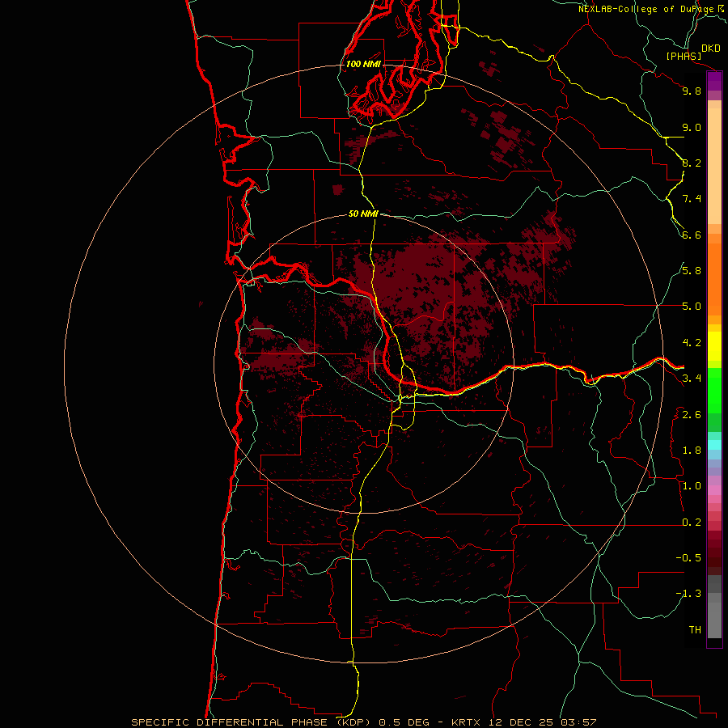Click the 6.6 scale value
Viewport: 728px width, 728px height.
coord(692,235)
